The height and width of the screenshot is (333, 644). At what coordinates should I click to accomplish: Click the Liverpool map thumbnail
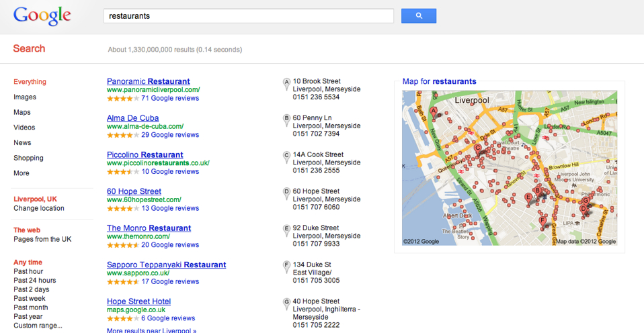(510, 168)
